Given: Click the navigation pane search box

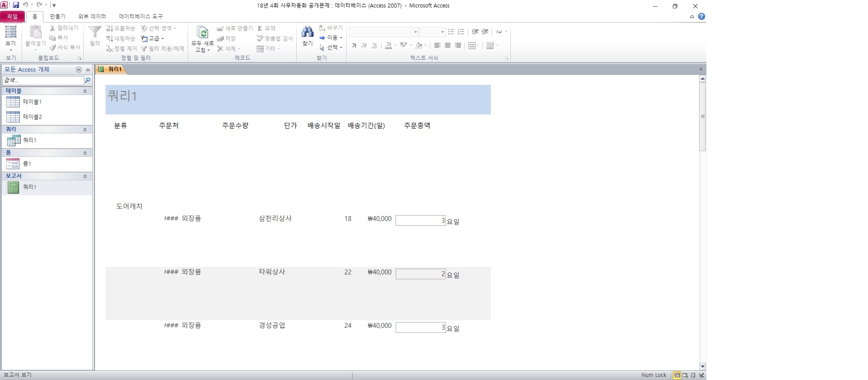Looking at the screenshot, I should pos(43,80).
